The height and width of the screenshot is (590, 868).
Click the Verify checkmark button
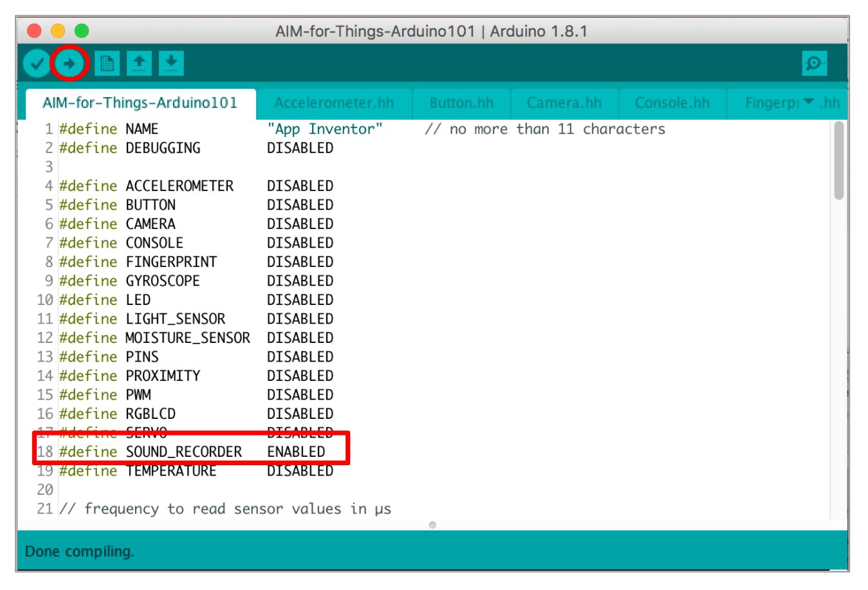pyautogui.click(x=37, y=63)
